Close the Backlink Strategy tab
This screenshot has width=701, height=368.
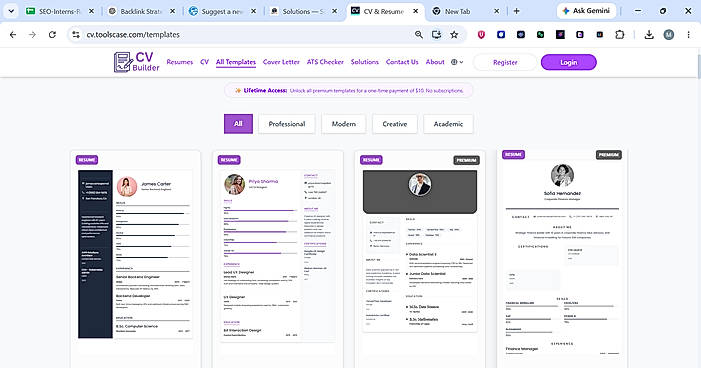(x=173, y=11)
